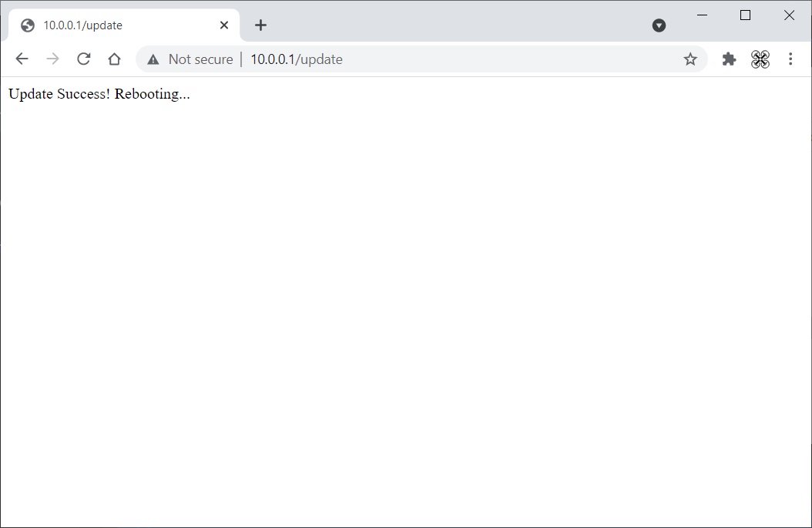Screen dimensions: 812x528
Task: Click the address bar URL 10.0.0.1/update
Action: [x=296, y=59]
